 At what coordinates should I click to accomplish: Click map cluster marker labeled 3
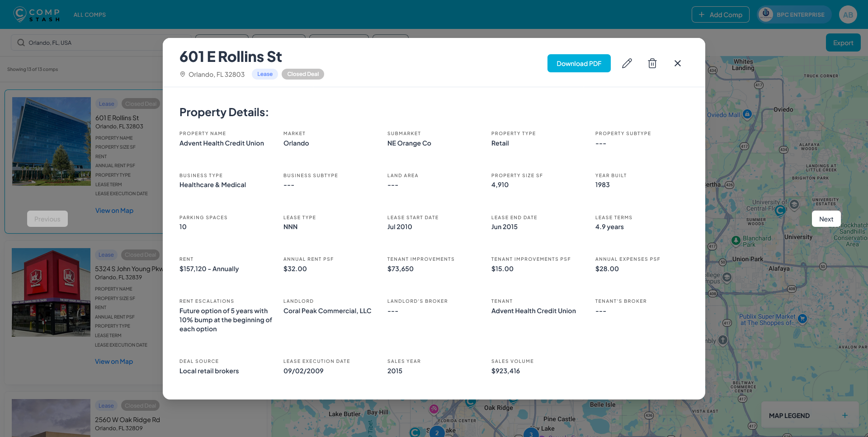(531, 433)
